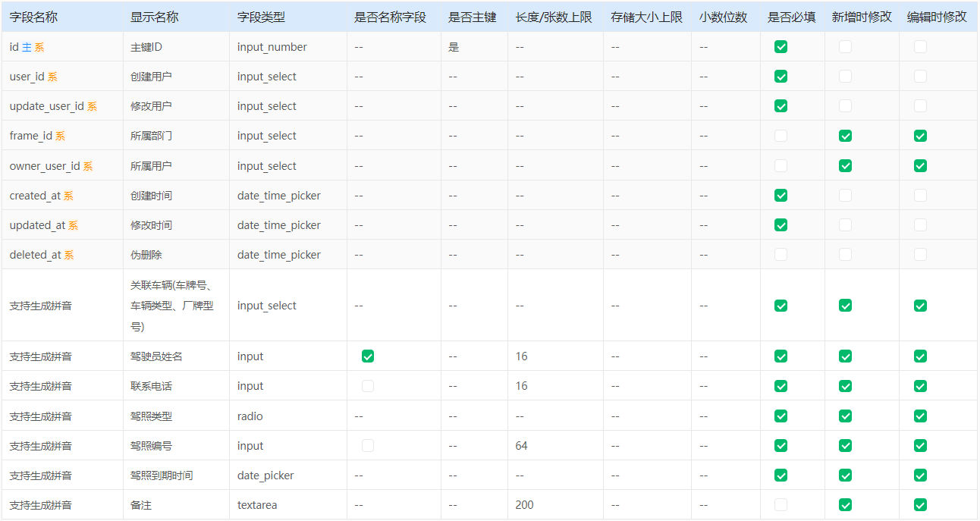Uncheck 编辑时修改 for the 驾照类型 row
Screen dimensions: 980x521
(x=920, y=416)
